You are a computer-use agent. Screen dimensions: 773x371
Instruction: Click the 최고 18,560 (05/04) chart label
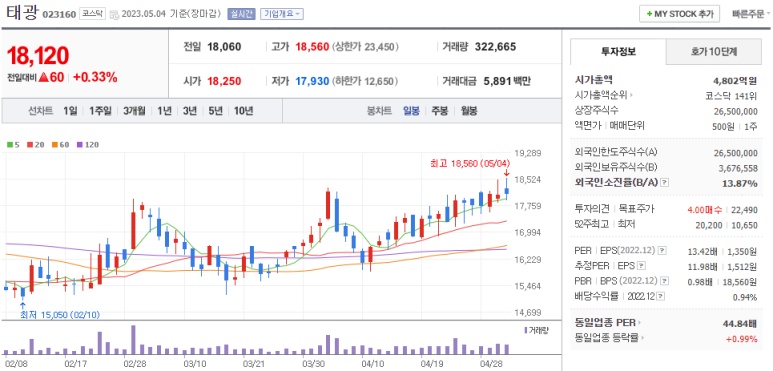point(470,163)
